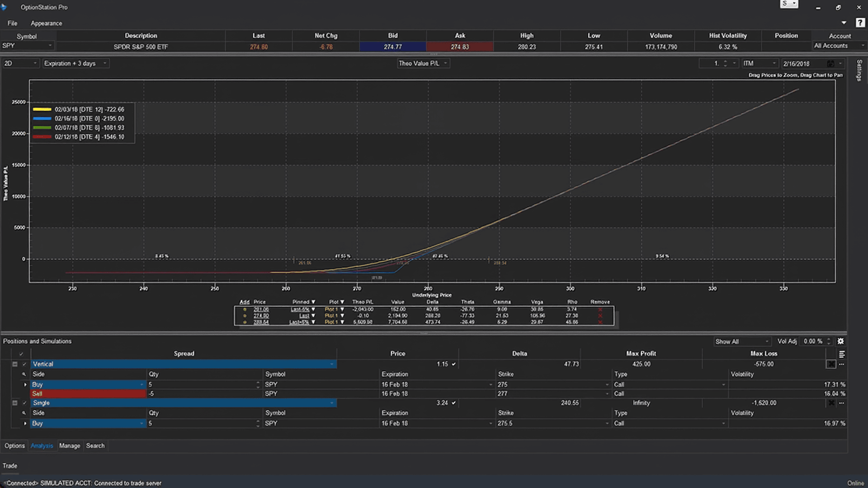The height and width of the screenshot is (488, 868).
Task: Remove the 274.80 price slice with red X
Action: point(600,316)
